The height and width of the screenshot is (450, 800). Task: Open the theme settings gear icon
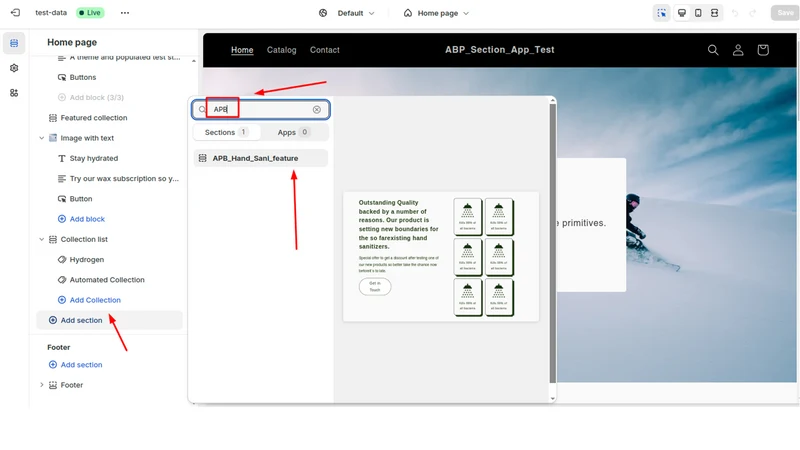tap(14, 68)
